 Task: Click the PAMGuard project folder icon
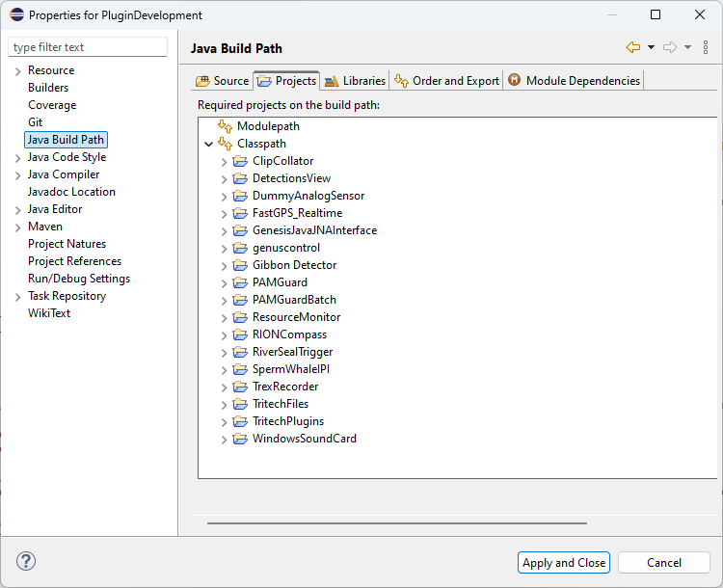tap(240, 282)
